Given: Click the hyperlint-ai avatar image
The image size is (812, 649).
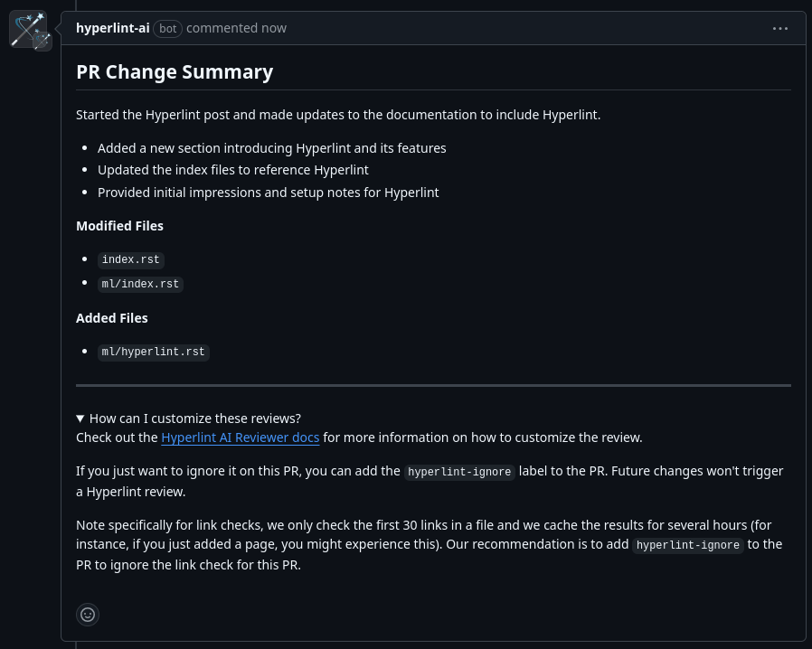Looking at the screenshot, I should click(x=27, y=30).
